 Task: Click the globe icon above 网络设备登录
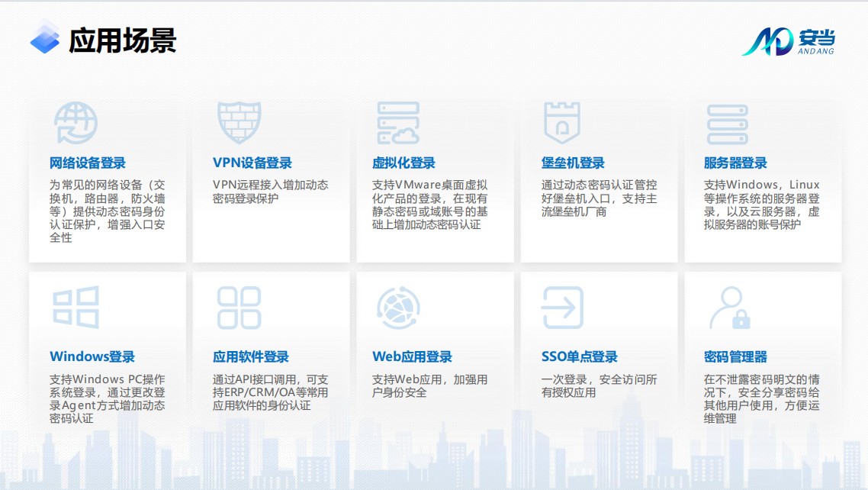[x=76, y=123]
